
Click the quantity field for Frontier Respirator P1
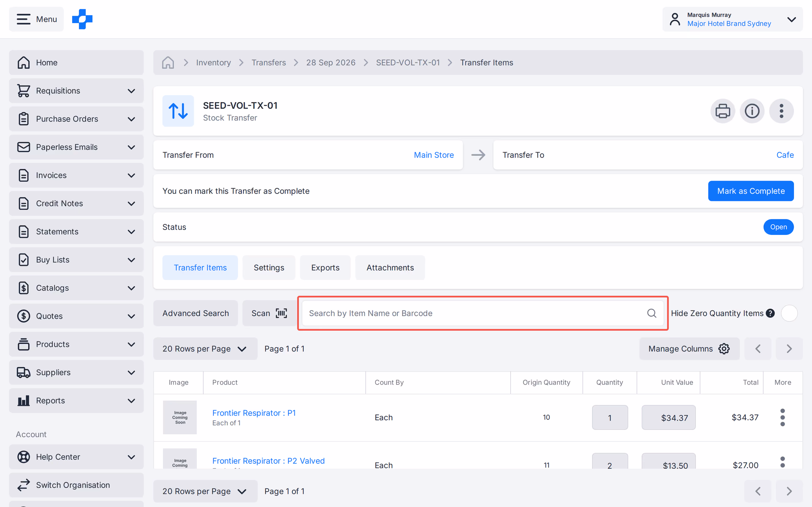[610, 417]
